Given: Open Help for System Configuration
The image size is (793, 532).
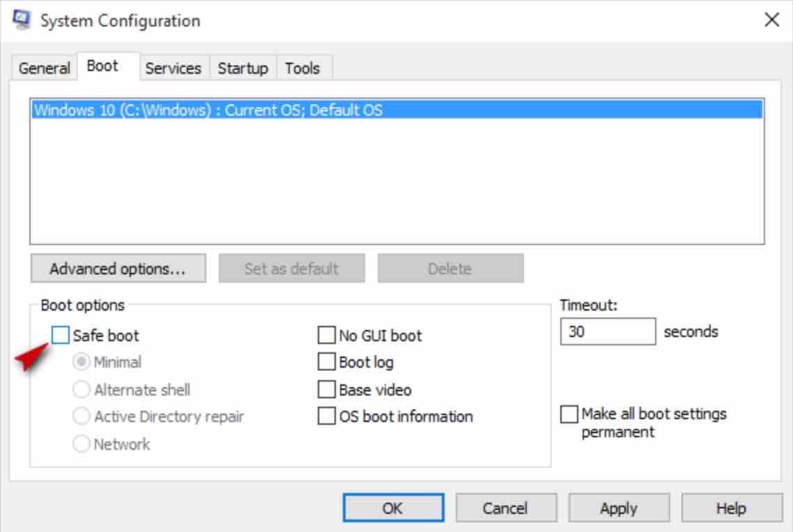Looking at the screenshot, I should coord(731,508).
